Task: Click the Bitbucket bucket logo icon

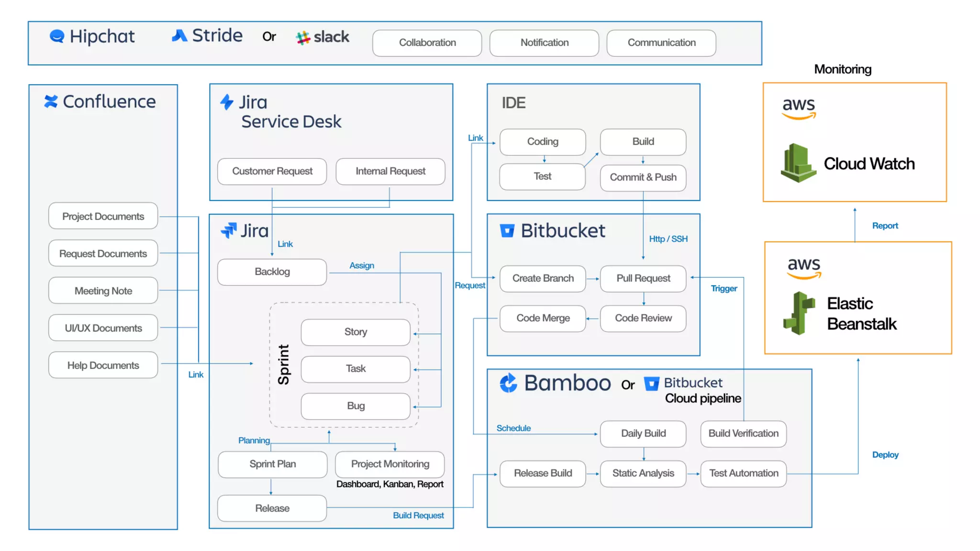Action: [x=507, y=231]
